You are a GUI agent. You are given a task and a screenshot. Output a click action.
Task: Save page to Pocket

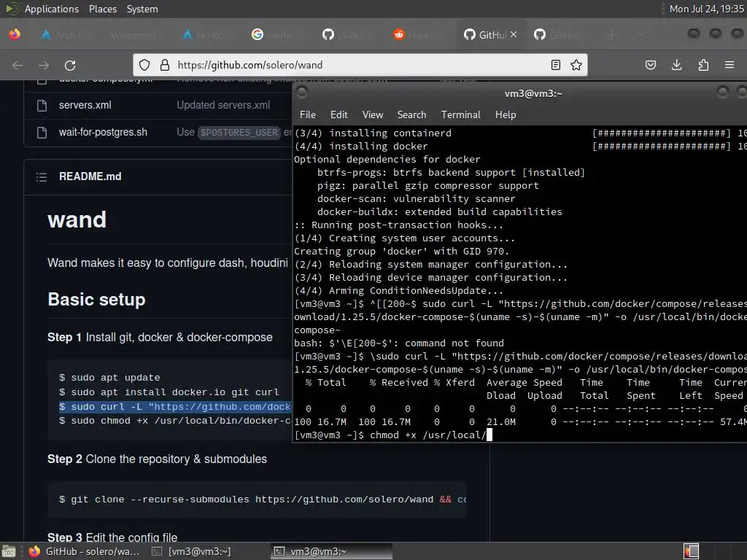pos(650,65)
